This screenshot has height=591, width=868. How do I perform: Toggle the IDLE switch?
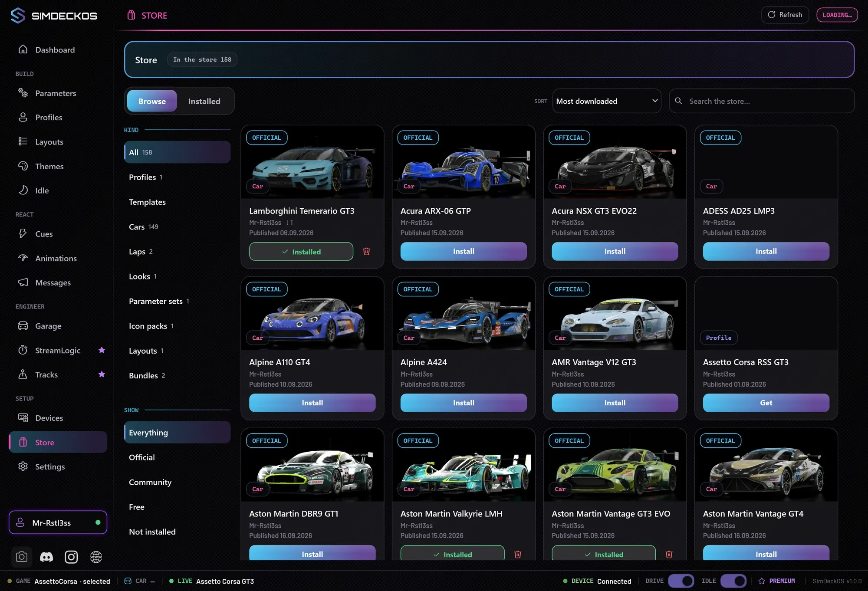(x=733, y=581)
